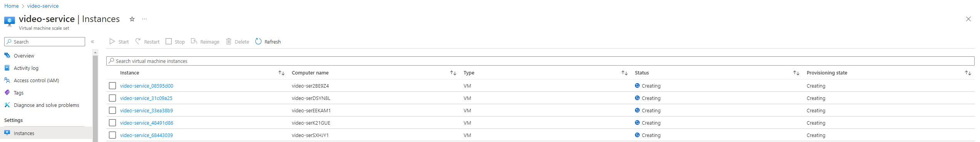Focus the Search virtual machine instances field
980x142 pixels.
[540, 61]
